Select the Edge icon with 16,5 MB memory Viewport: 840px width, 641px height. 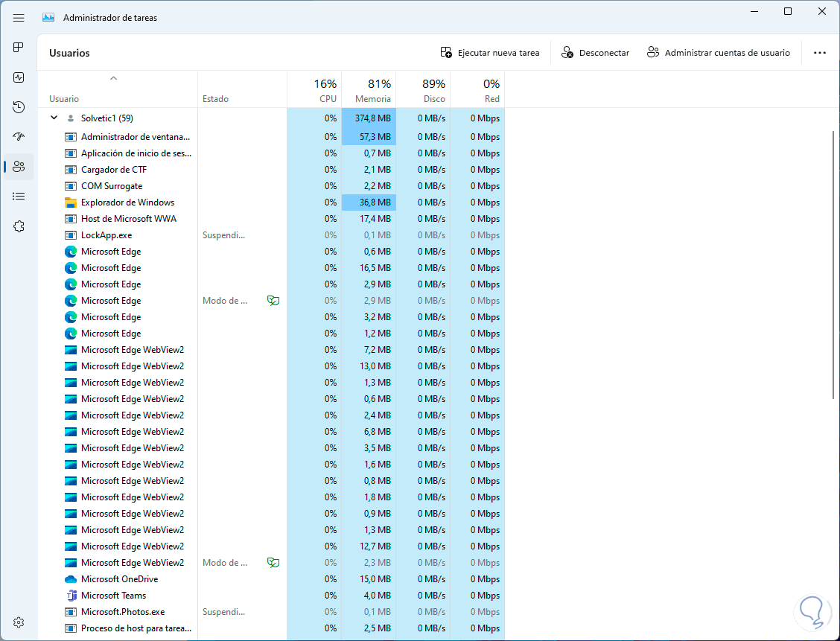(x=71, y=268)
